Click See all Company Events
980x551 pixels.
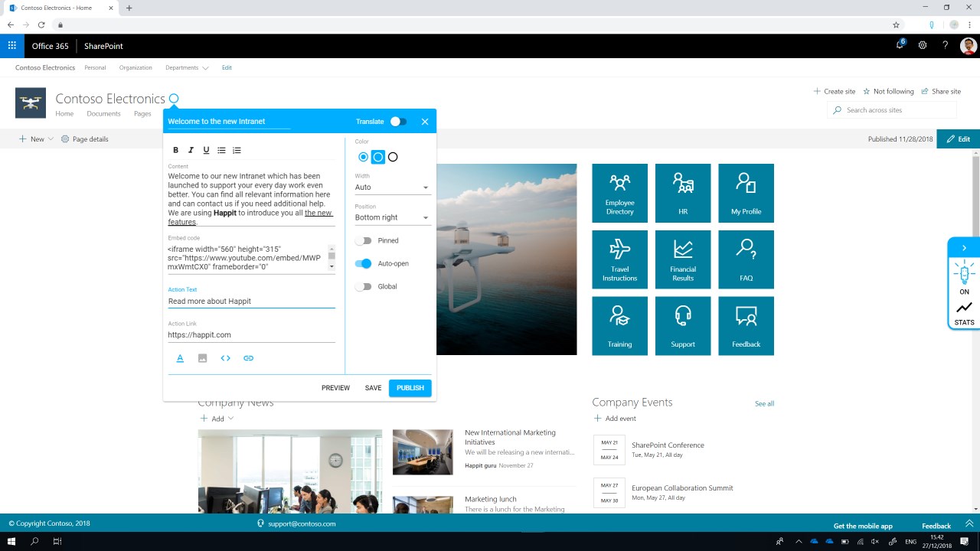point(764,403)
